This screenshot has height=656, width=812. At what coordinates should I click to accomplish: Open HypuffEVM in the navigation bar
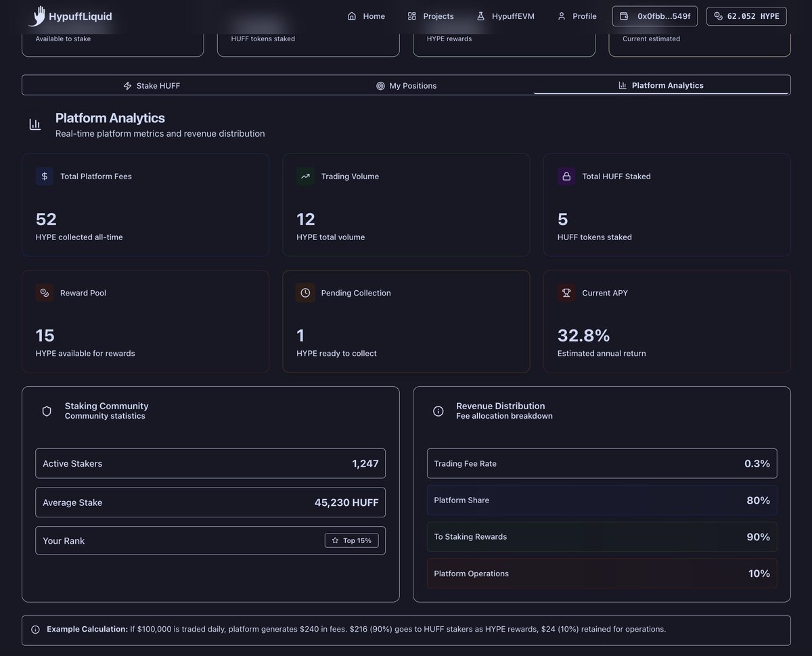point(505,16)
